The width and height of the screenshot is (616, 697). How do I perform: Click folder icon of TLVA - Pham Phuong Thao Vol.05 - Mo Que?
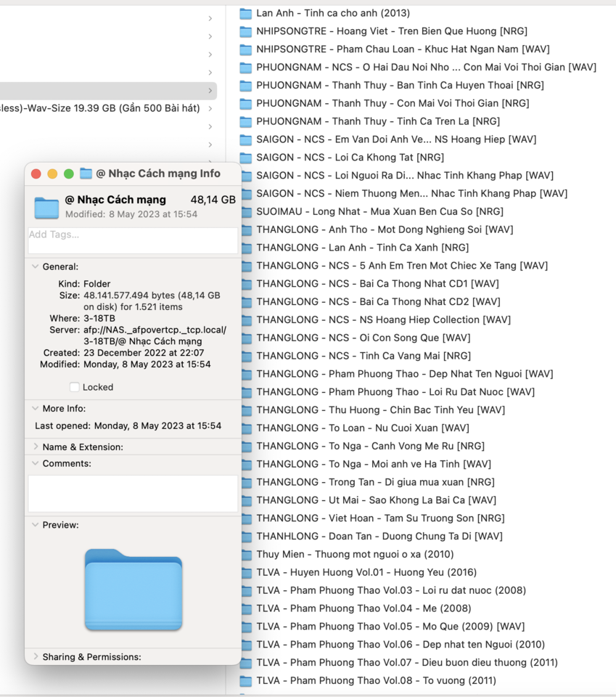point(247,627)
